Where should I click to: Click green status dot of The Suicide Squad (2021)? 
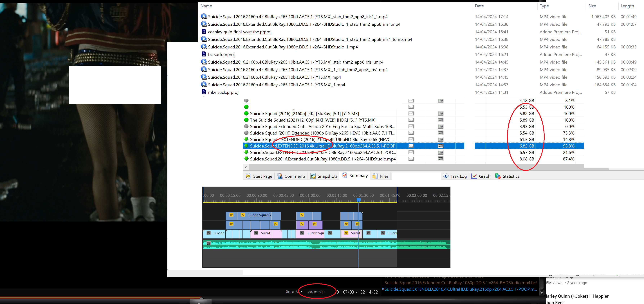tap(246, 120)
